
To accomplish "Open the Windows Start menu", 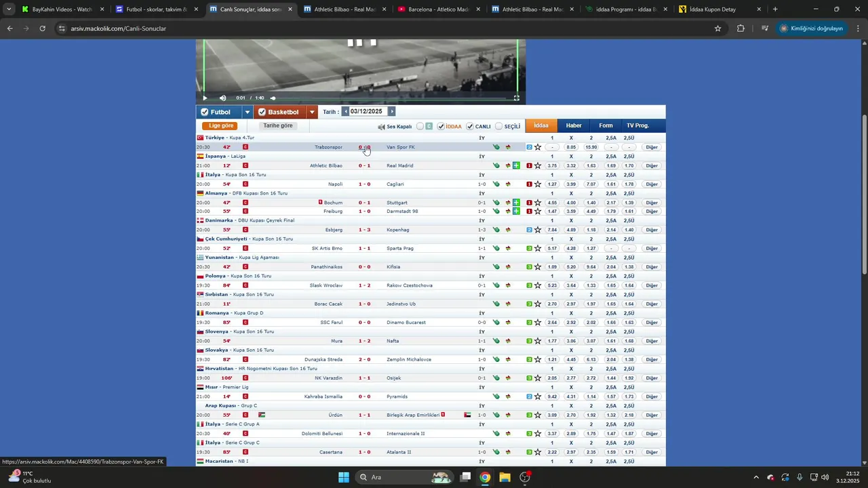I will [344, 477].
